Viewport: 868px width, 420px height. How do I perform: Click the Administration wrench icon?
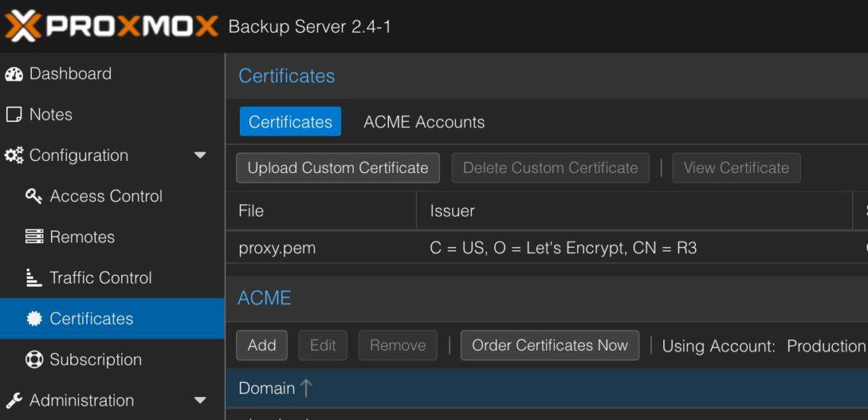[x=14, y=401]
